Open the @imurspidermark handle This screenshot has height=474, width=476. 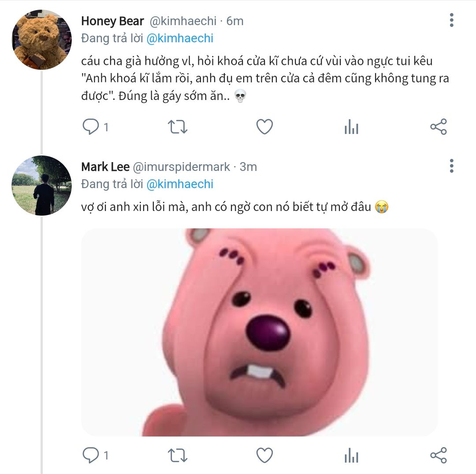coord(181,167)
